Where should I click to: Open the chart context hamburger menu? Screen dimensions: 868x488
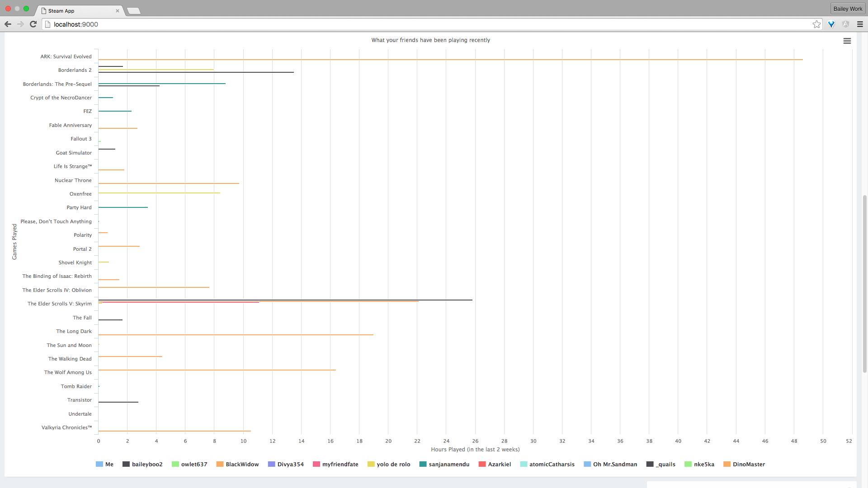[x=847, y=41]
